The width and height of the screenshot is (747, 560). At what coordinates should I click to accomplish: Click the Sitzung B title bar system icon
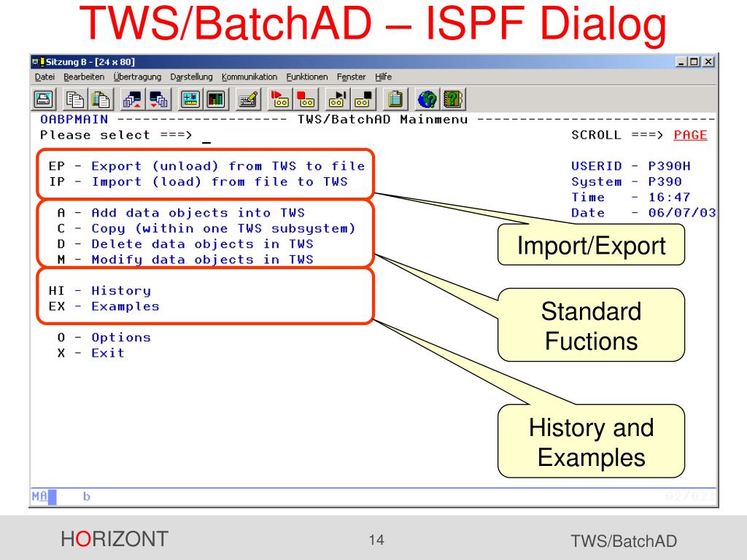38,62
